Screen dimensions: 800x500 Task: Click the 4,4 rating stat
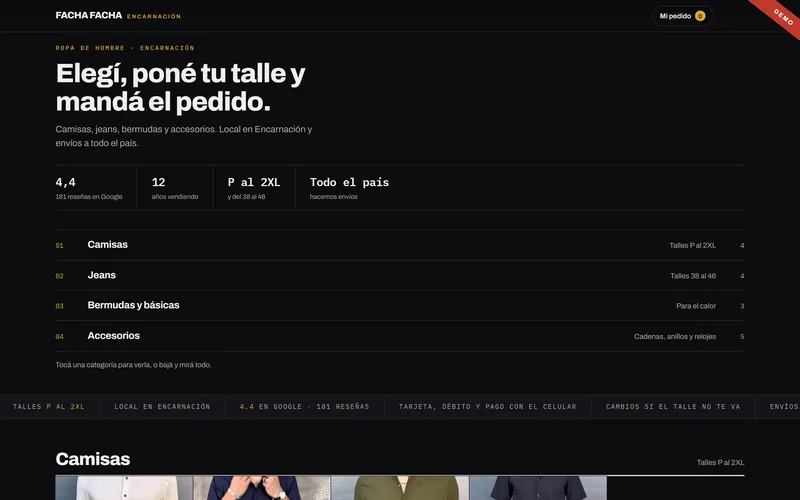click(65, 182)
